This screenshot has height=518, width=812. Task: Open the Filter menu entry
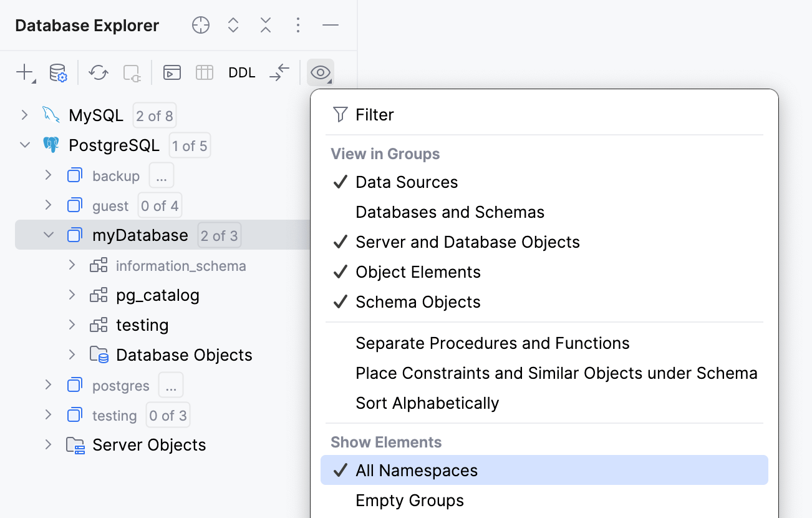[374, 114]
